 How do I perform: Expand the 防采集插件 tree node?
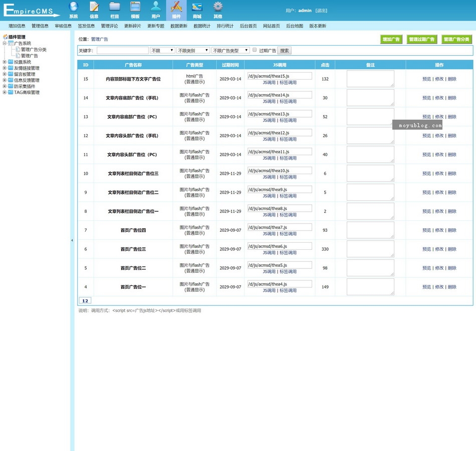tap(5, 86)
